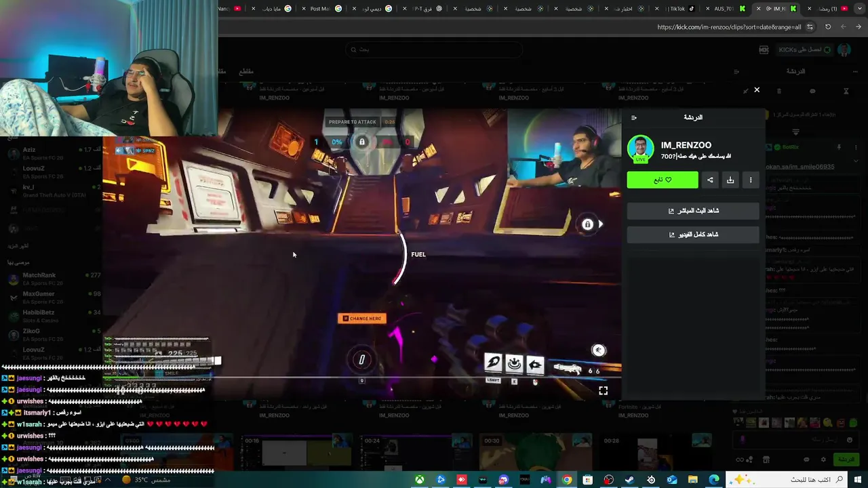Click the green follow button with heart

click(x=663, y=180)
